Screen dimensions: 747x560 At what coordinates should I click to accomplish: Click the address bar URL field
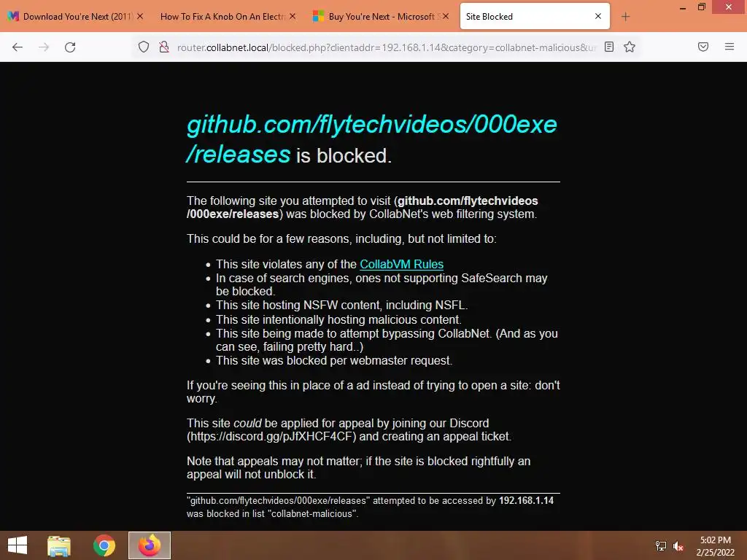[386, 47]
